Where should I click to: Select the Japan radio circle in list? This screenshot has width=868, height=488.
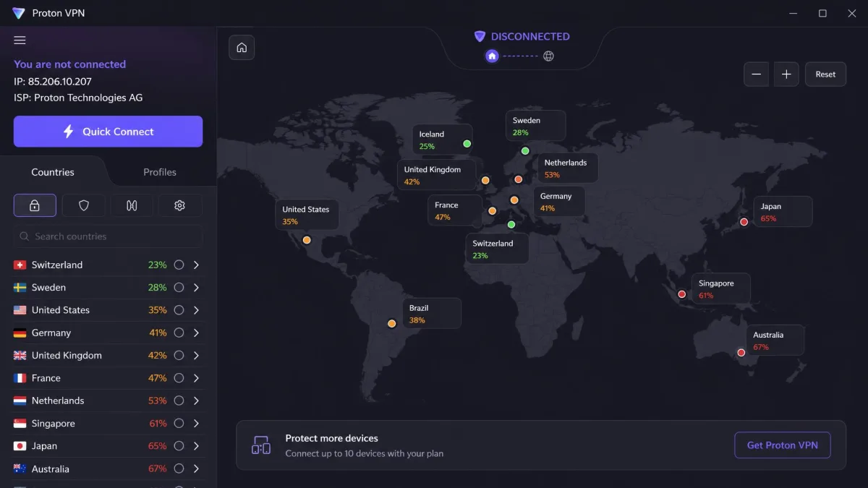[179, 446]
